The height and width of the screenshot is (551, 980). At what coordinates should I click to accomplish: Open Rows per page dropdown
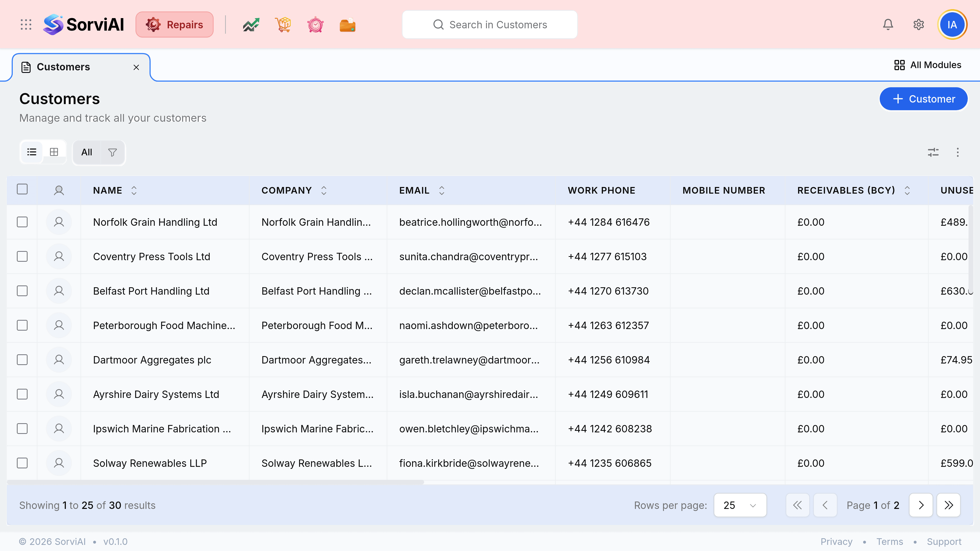coord(740,505)
